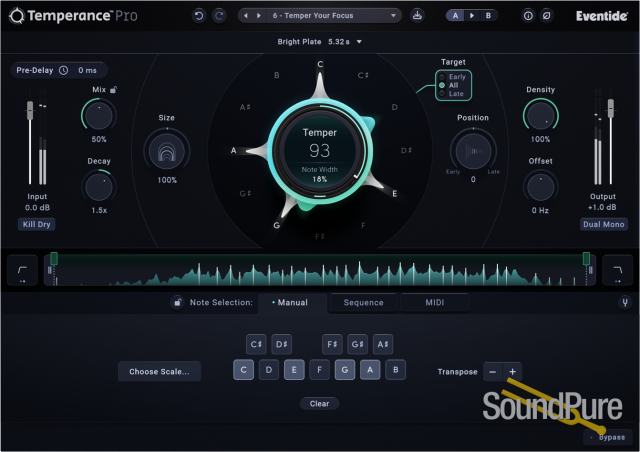Screen dimensions: 640x452
Task: Click the Note Width 18% value
Action: tap(320, 179)
